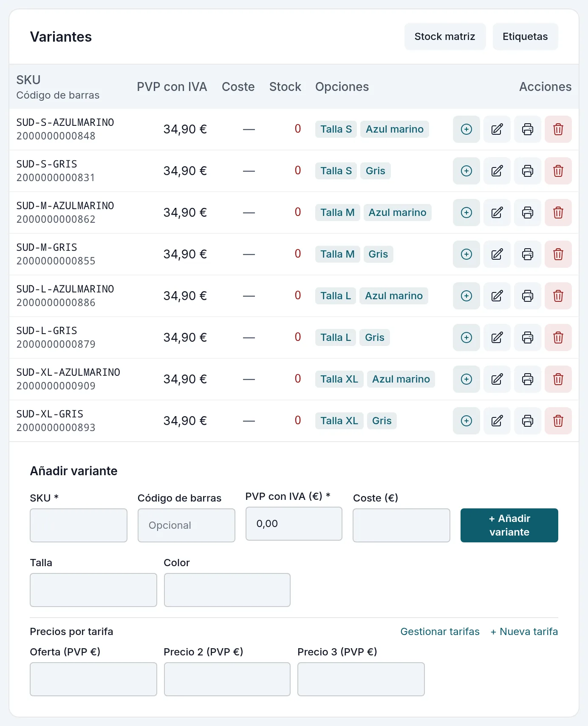The image size is (588, 726).
Task: Delete the SUD-M-GRIS variant
Action: [x=558, y=254]
